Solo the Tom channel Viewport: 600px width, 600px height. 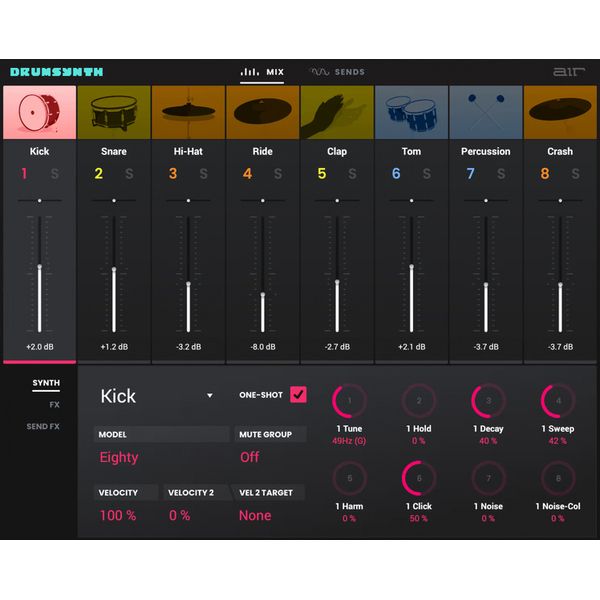(x=427, y=174)
